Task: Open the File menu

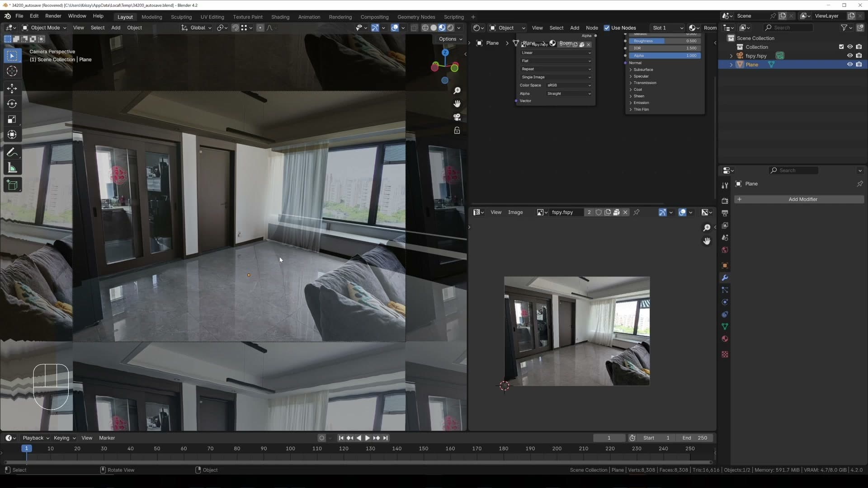Action: point(19,16)
